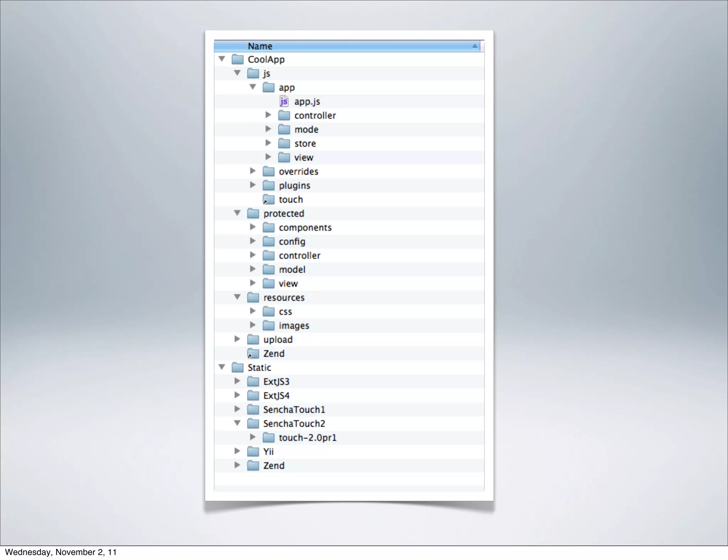Select the store folder row
Viewport: 728px width, 560px height.
point(305,144)
